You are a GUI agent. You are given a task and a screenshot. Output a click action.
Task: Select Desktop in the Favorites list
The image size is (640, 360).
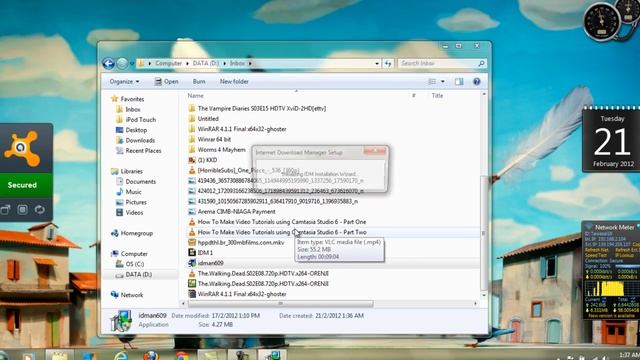pos(136,130)
